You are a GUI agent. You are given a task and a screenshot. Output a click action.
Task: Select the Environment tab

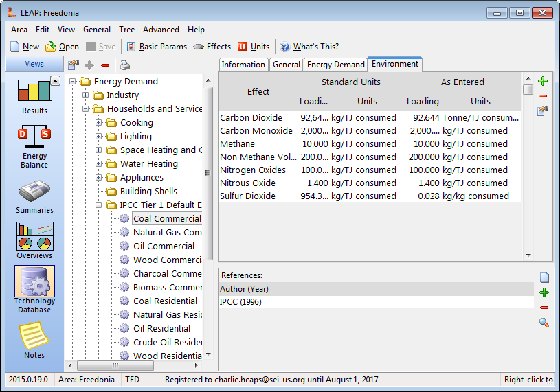(x=395, y=64)
